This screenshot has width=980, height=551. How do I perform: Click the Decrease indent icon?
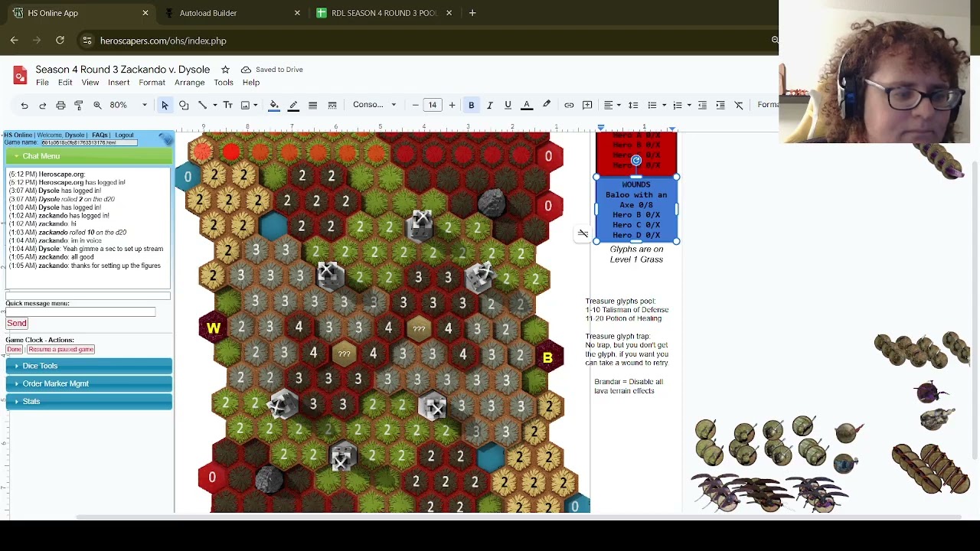[x=702, y=105]
